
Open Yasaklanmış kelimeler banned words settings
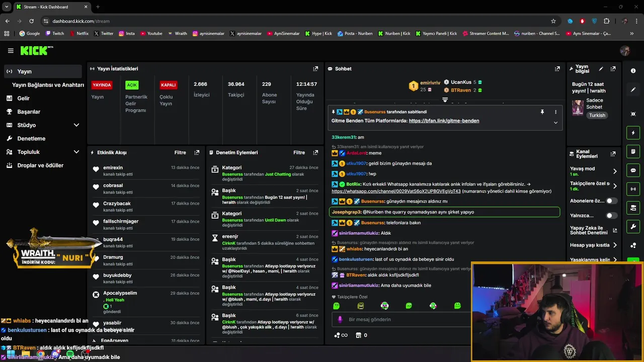(593, 260)
